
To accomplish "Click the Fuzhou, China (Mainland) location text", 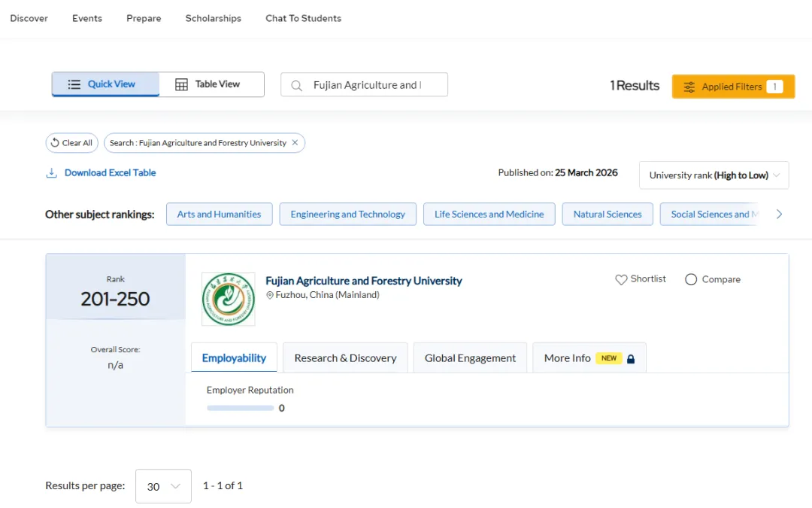I will click(x=327, y=295).
